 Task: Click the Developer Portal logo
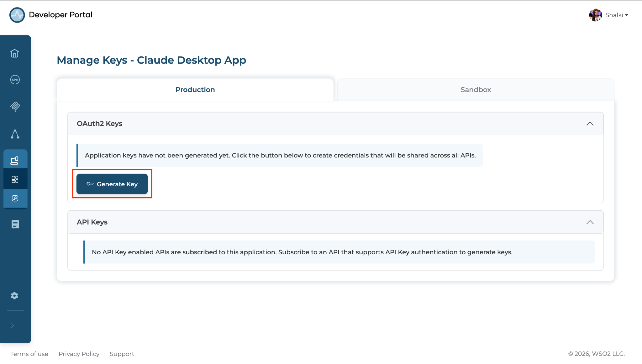click(x=17, y=15)
